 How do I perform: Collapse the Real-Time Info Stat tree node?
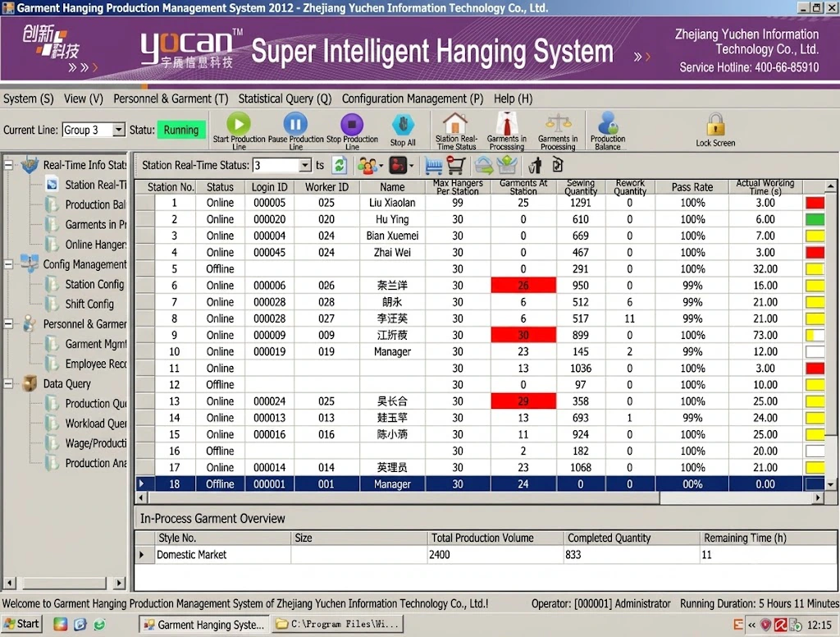pyautogui.click(x=8, y=165)
